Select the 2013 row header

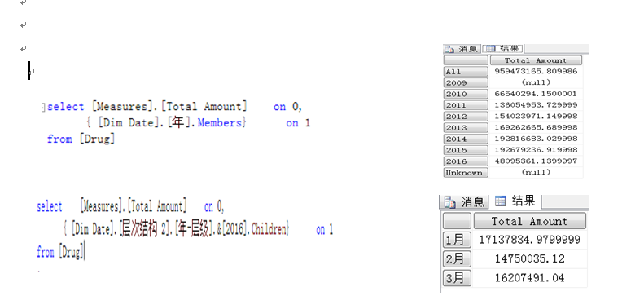click(x=466, y=128)
